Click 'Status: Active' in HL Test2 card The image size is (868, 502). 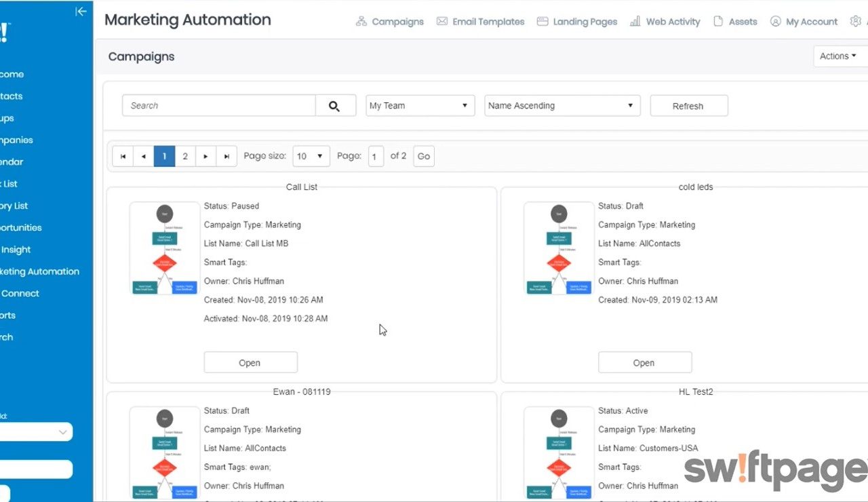(623, 410)
